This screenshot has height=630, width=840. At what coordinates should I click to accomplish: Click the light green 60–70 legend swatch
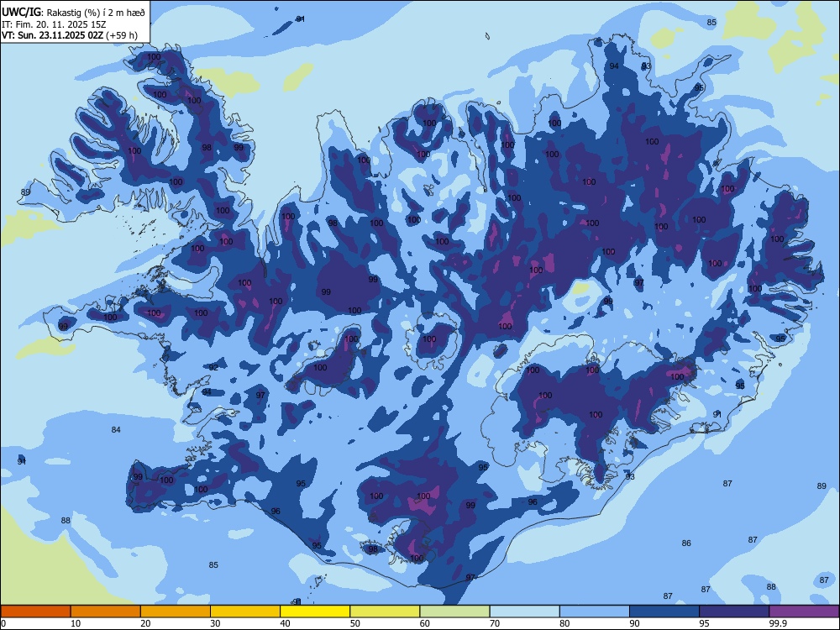(x=454, y=612)
